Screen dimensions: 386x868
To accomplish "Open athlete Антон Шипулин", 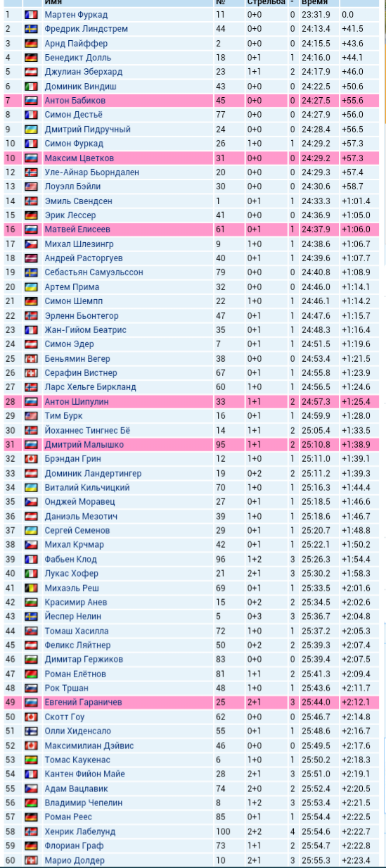I will 77,401.
